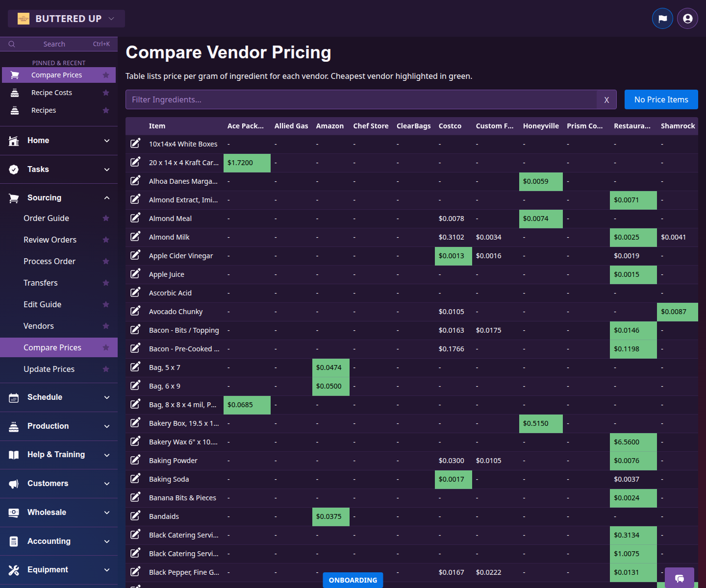Click the No Price Items button
This screenshot has width=706, height=588.
[661, 99]
